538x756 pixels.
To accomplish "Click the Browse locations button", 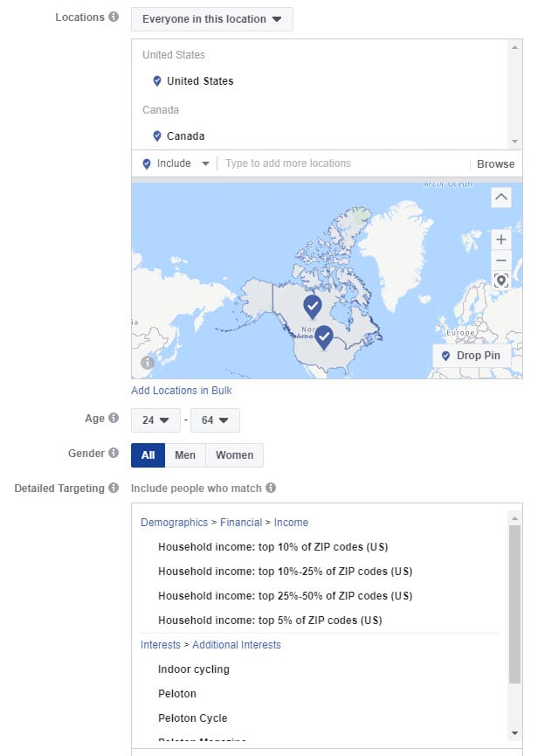I will click(495, 164).
